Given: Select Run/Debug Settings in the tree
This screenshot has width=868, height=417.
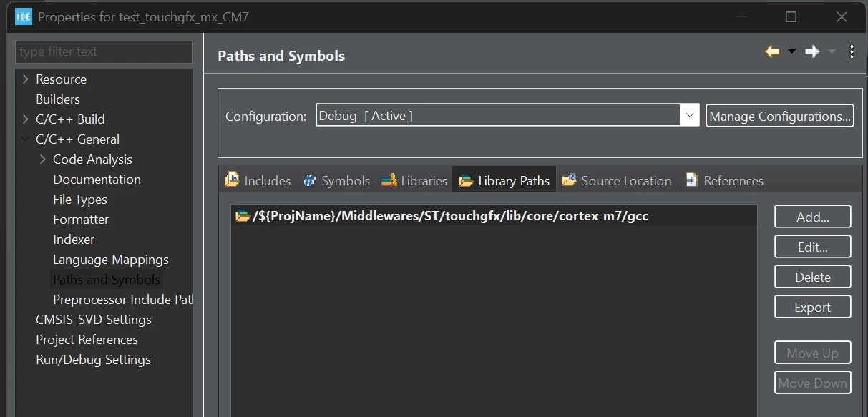Looking at the screenshot, I should pos(93,359).
